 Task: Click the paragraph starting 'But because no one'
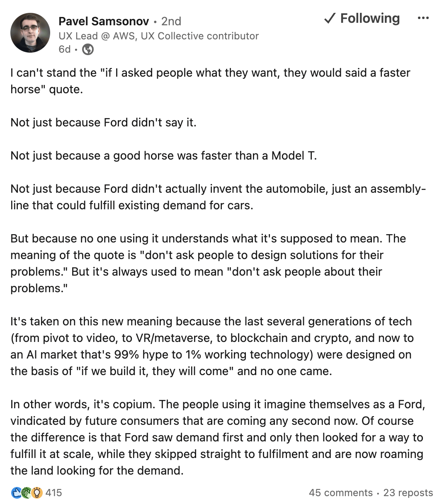pyautogui.click(x=208, y=263)
